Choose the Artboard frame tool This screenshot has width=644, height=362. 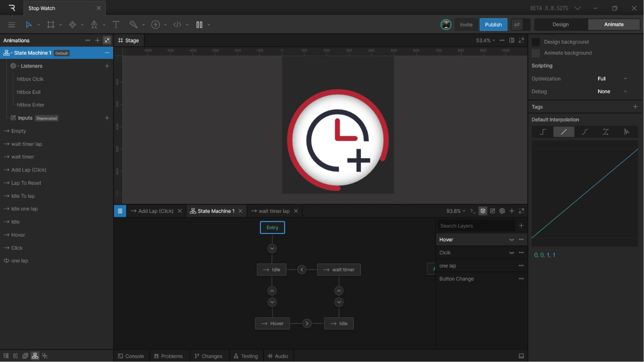(x=51, y=25)
